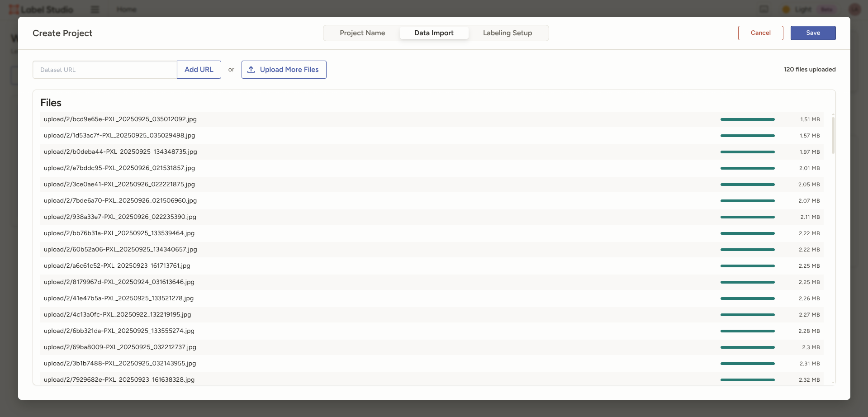
Task: Switch to the Project Name tab
Action: tap(362, 33)
